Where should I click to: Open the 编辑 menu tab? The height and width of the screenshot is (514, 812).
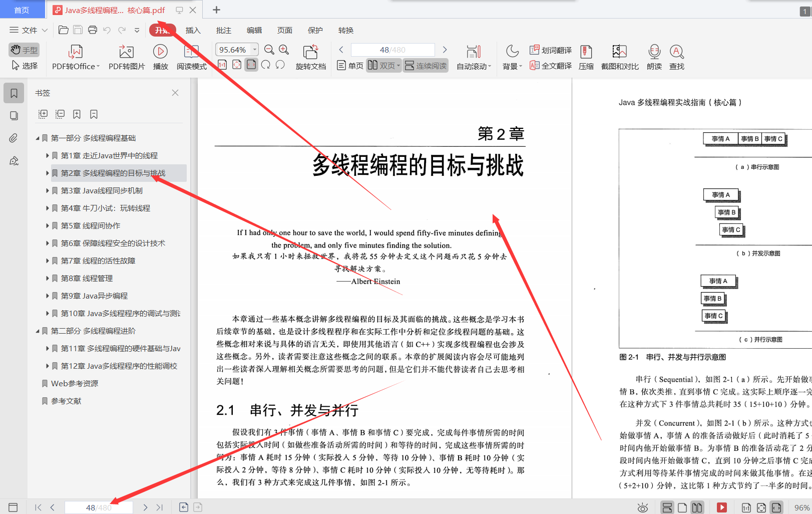tap(254, 30)
